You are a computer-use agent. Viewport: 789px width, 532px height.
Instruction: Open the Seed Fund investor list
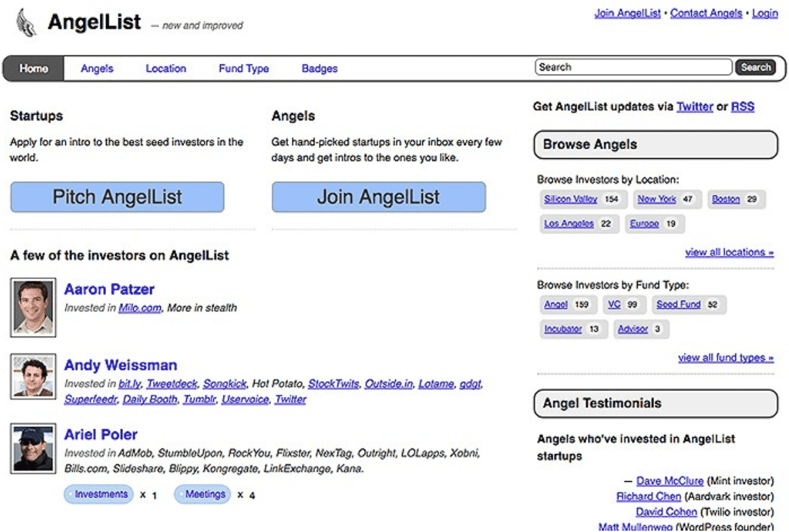point(680,304)
